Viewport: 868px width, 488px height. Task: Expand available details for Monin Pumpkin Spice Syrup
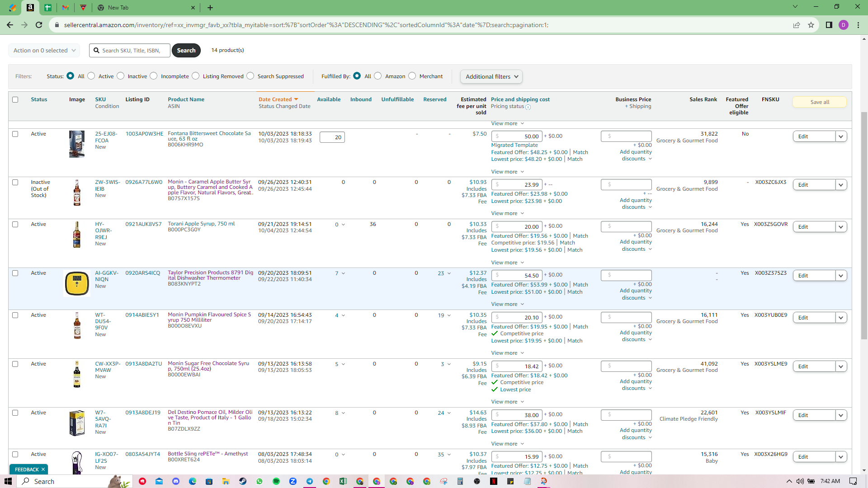pyautogui.click(x=344, y=315)
